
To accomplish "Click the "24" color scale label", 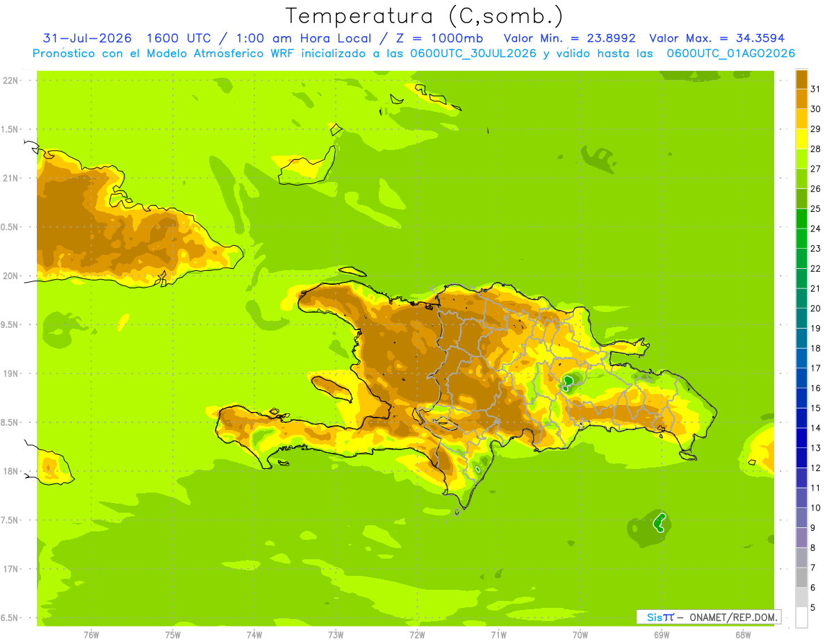I will (x=816, y=229).
